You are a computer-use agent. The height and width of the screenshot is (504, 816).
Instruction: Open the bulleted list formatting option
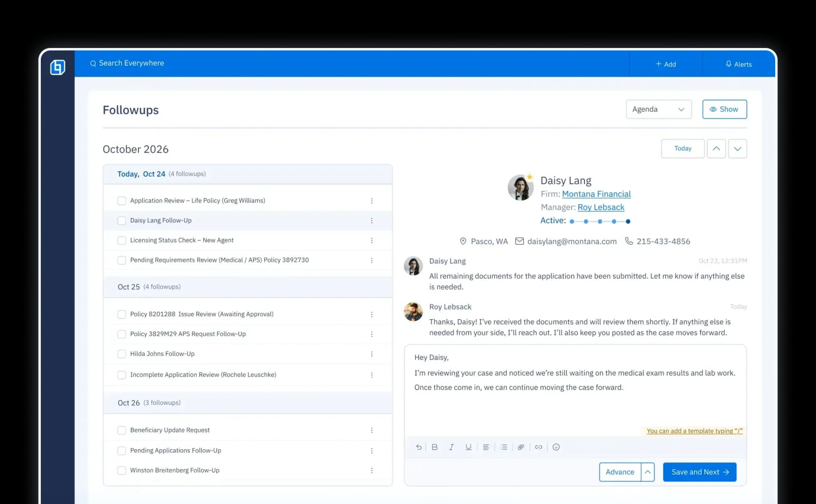[x=504, y=447]
